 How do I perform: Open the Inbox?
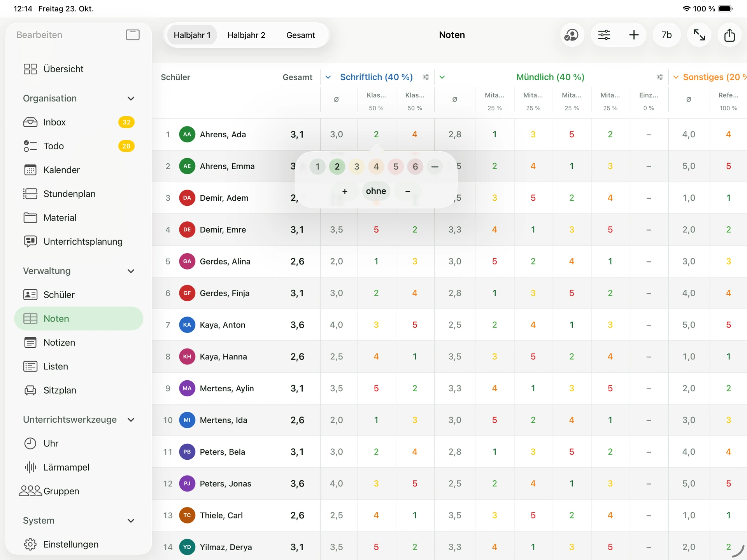(x=79, y=122)
